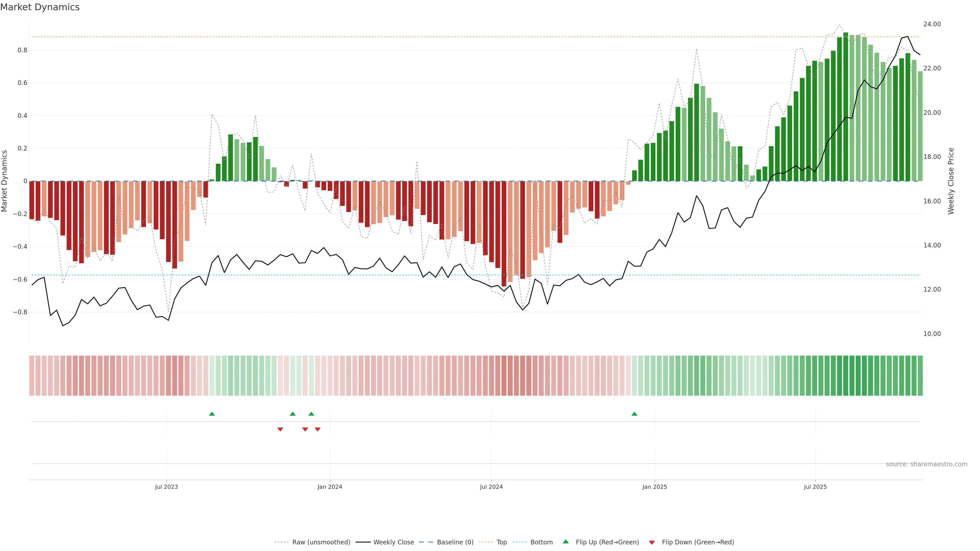Click the Jul 2023 axis label
Image resolution: width=980 pixels, height=551 pixels.
click(166, 487)
